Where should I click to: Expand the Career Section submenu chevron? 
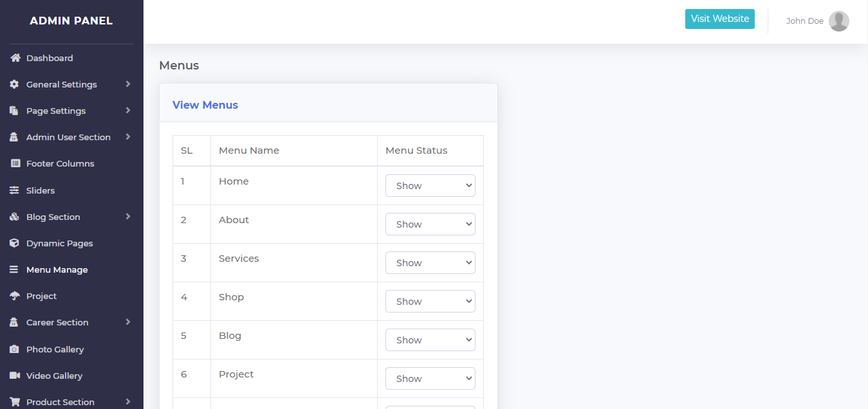[128, 322]
